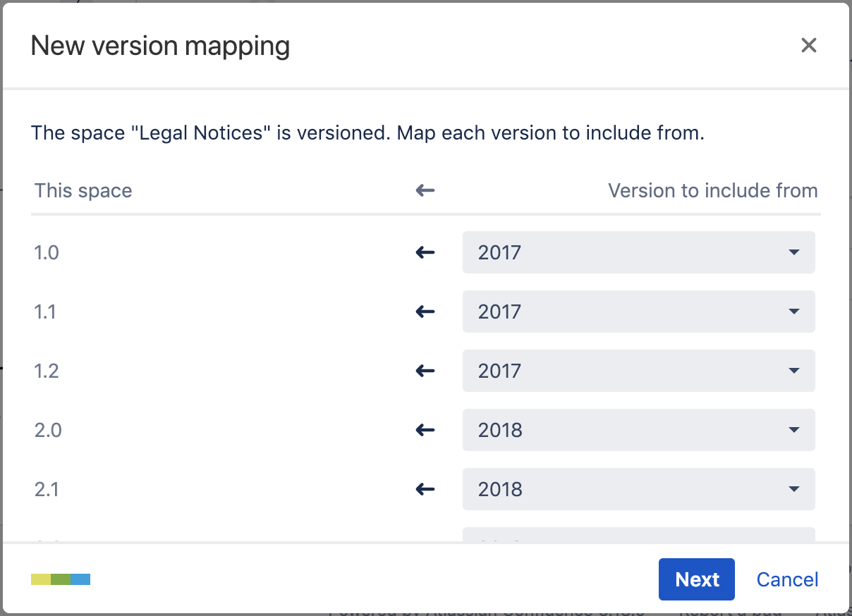Click the "This space" column header
The width and height of the screenshot is (852, 616).
[x=83, y=190]
